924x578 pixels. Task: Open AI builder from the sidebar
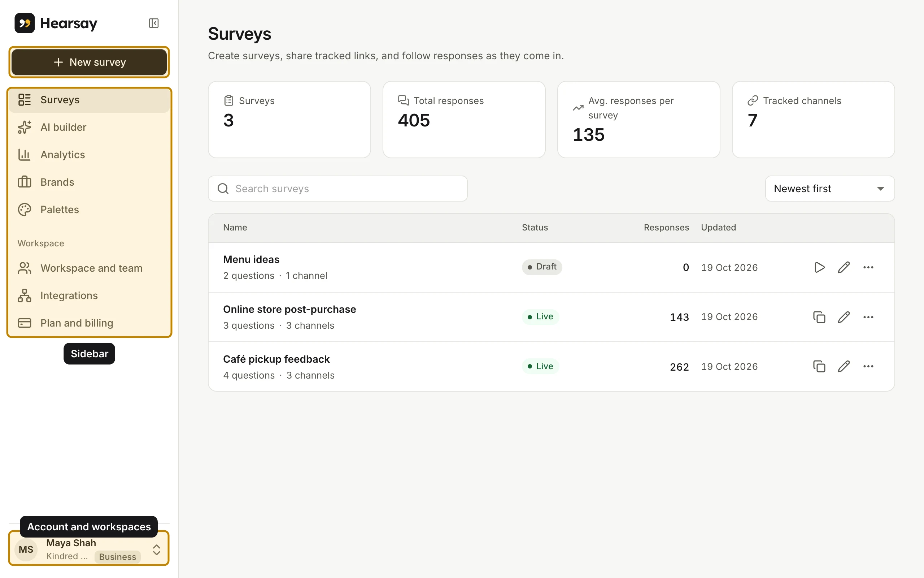[89, 127]
